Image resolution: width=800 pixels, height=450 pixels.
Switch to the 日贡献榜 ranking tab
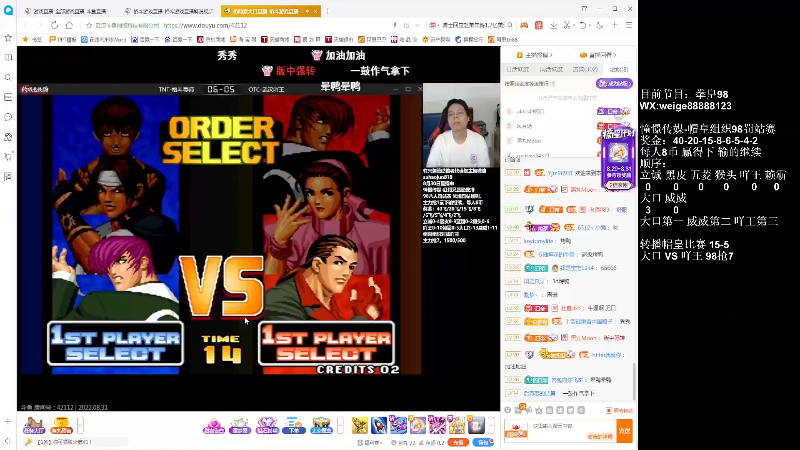(518, 69)
